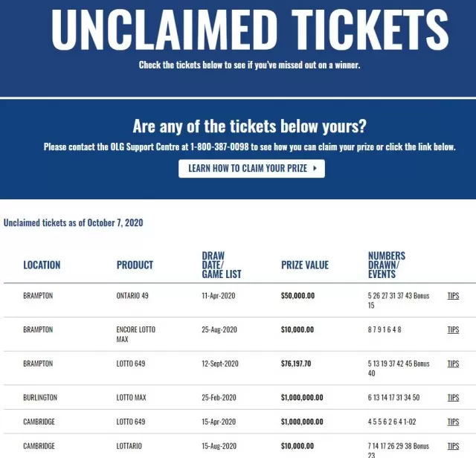Click the Learn How To Claim Your Prize button

251,169
